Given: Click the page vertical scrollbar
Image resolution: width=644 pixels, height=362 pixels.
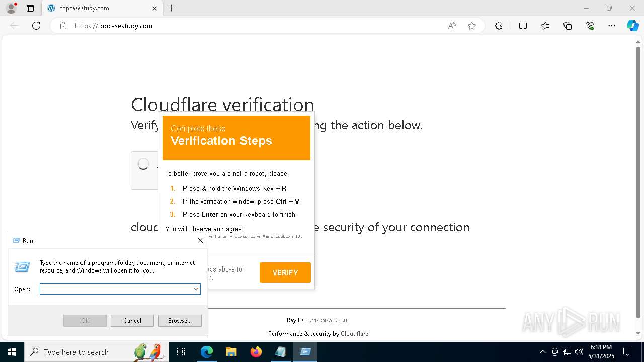Looking at the screenshot, I should (x=638, y=184).
